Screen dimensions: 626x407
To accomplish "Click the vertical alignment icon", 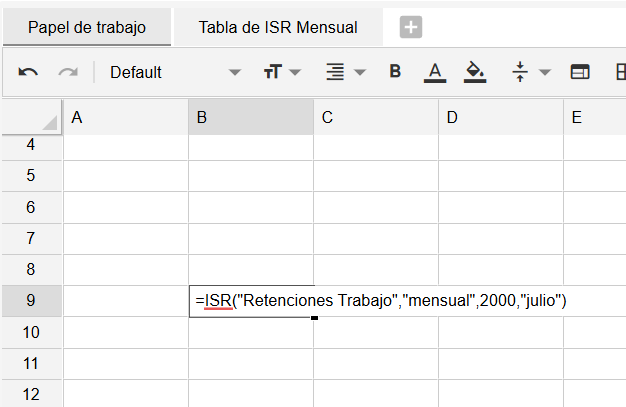I will click(520, 72).
